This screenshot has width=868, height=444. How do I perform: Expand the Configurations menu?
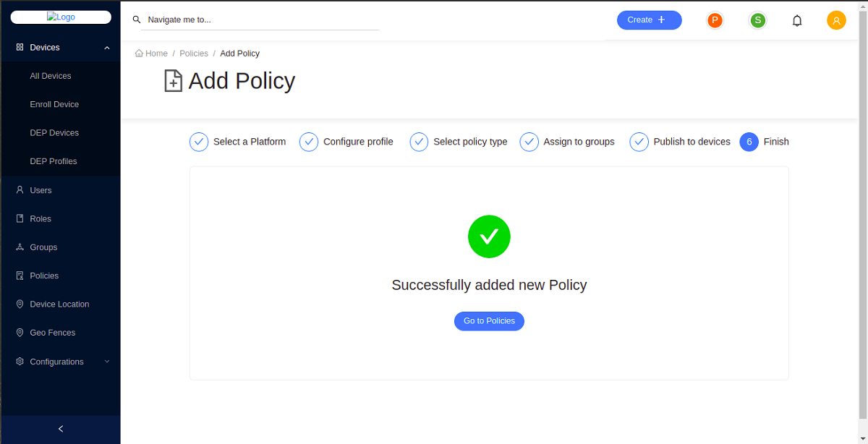tap(107, 362)
